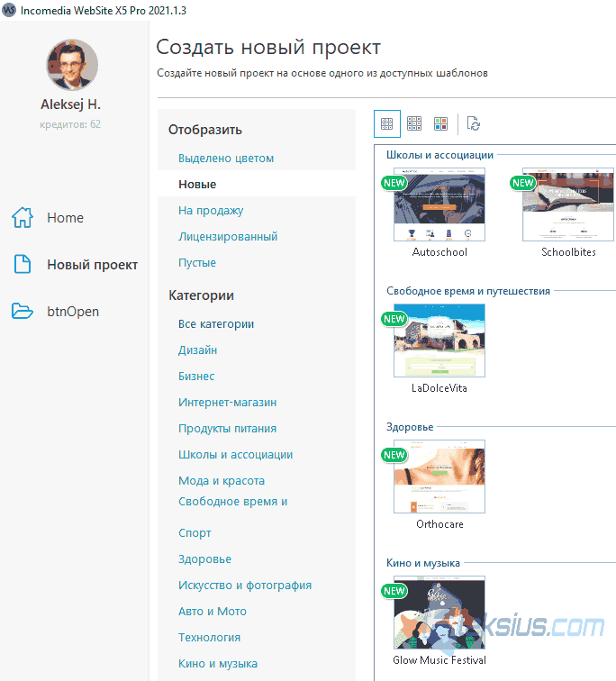
Task: Click NEW badge on LaDolceVita template
Action: pos(394,319)
